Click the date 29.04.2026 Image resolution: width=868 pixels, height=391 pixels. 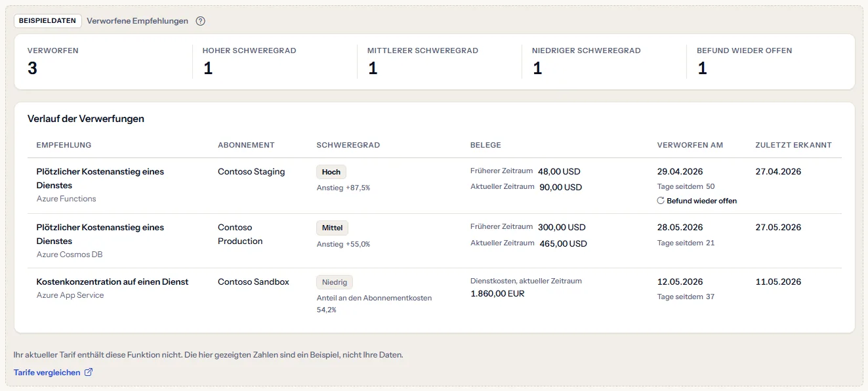coord(680,172)
